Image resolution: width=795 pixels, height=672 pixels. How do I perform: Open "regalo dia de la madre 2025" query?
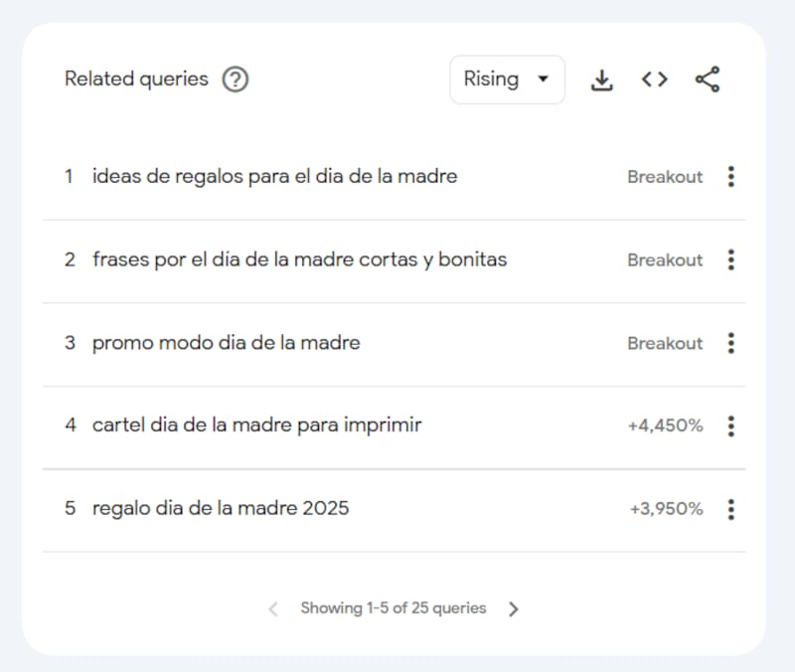pyautogui.click(x=221, y=509)
